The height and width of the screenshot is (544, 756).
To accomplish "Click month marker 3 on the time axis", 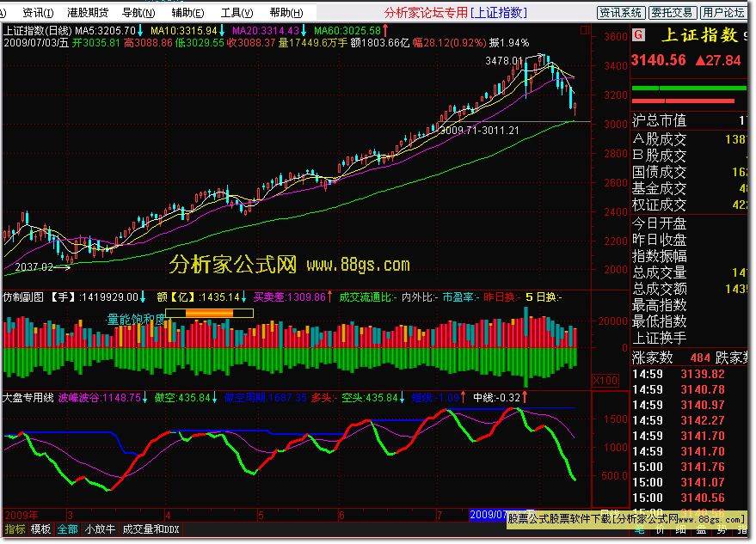I will point(70,516).
